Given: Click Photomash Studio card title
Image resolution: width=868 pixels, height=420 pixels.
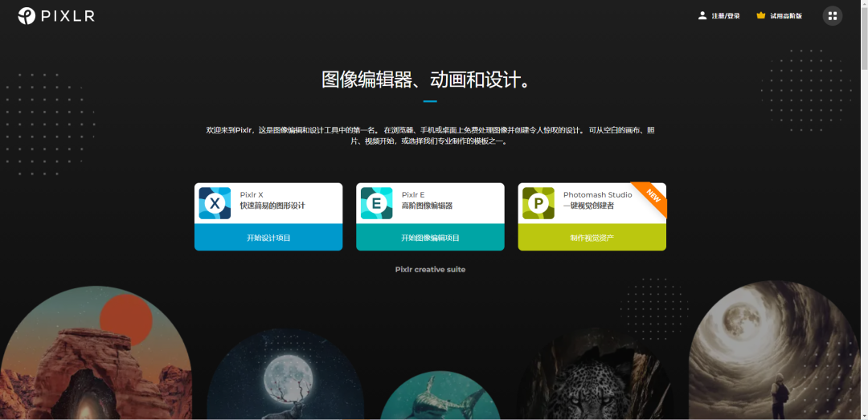Looking at the screenshot, I should (x=597, y=195).
